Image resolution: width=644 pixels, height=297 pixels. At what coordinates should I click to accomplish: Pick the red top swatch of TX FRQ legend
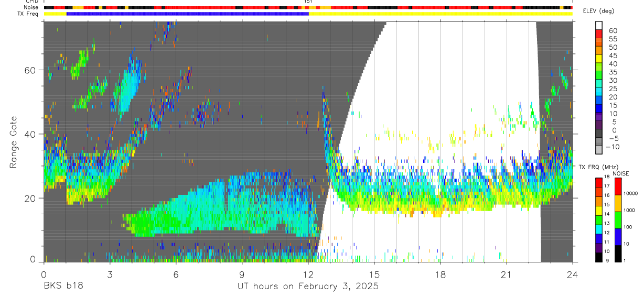tap(598, 181)
